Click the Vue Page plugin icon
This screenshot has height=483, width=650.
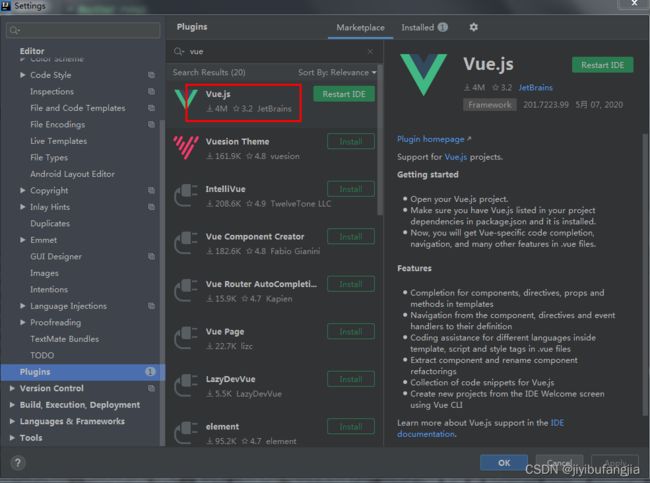tap(186, 338)
